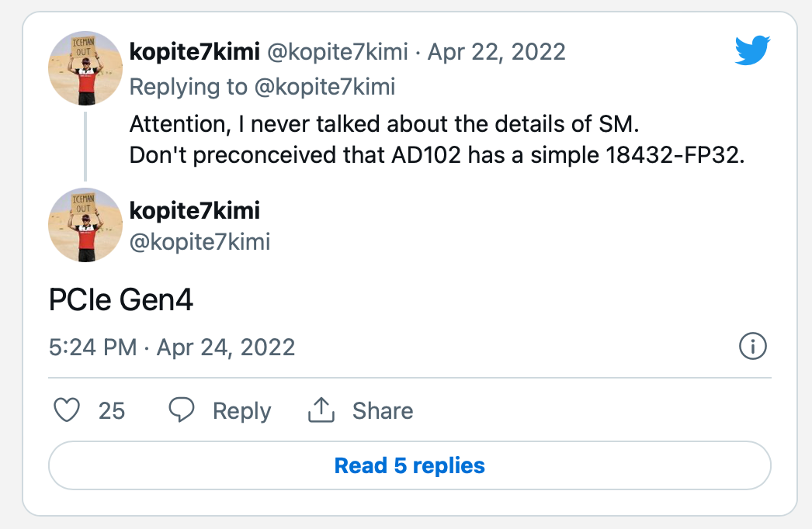Click the bold kopite7kimi name in the parent tweet
Image resolution: width=812 pixels, height=529 pixels.
click(x=194, y=52)
